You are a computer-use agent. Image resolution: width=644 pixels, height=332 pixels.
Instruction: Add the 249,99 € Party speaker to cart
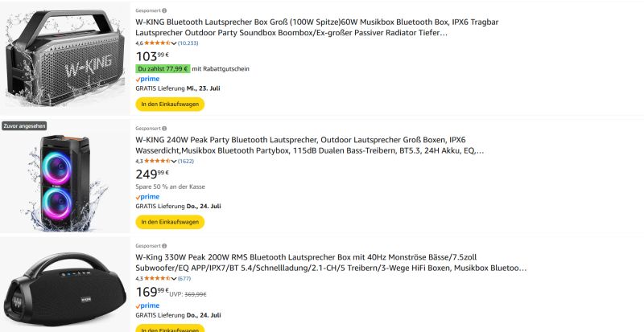pos(170,222)
